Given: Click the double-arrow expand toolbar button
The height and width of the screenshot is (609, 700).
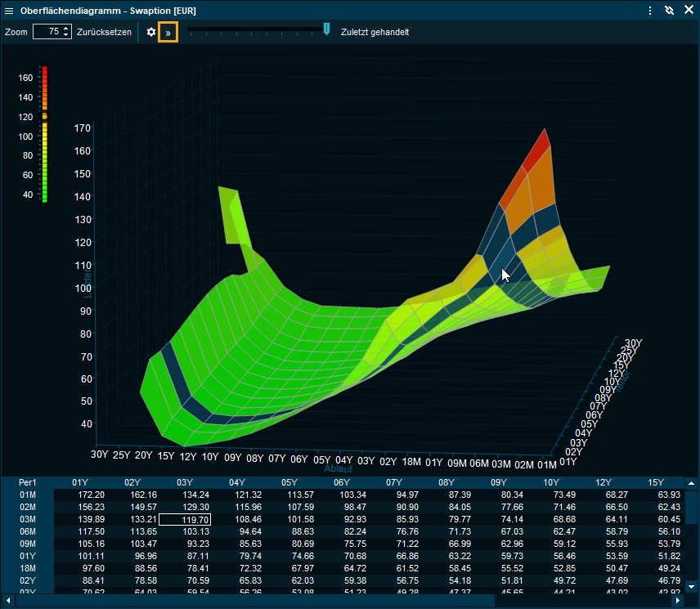Looking at the screenshot, I should [x=168, y=33].
